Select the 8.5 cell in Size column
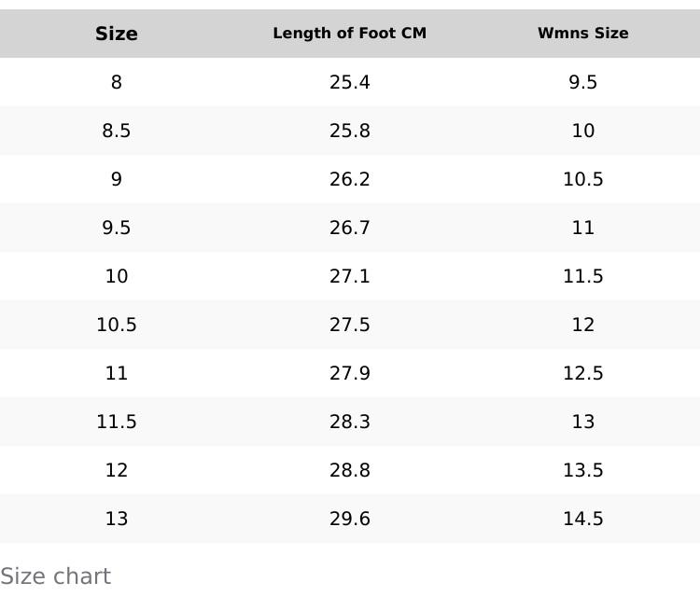Image resolution: width=700 pixels, height=610 pixels. (x=117, y=131)
